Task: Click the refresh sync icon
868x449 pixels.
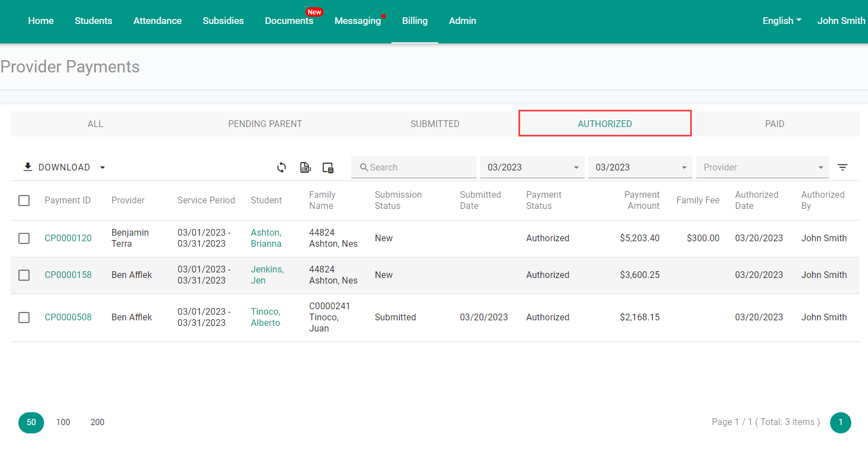Action: pyautogui.click(x=282, y=167)
